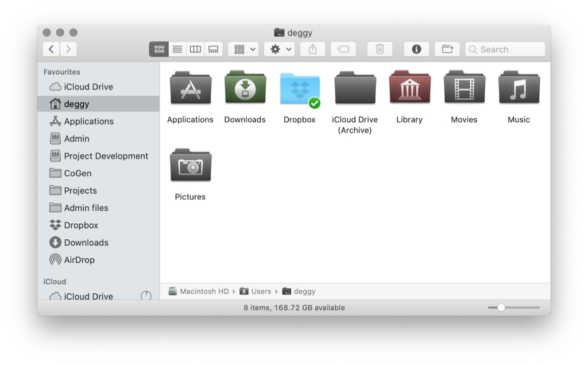Click the iCloud section header

coord(55,281)
